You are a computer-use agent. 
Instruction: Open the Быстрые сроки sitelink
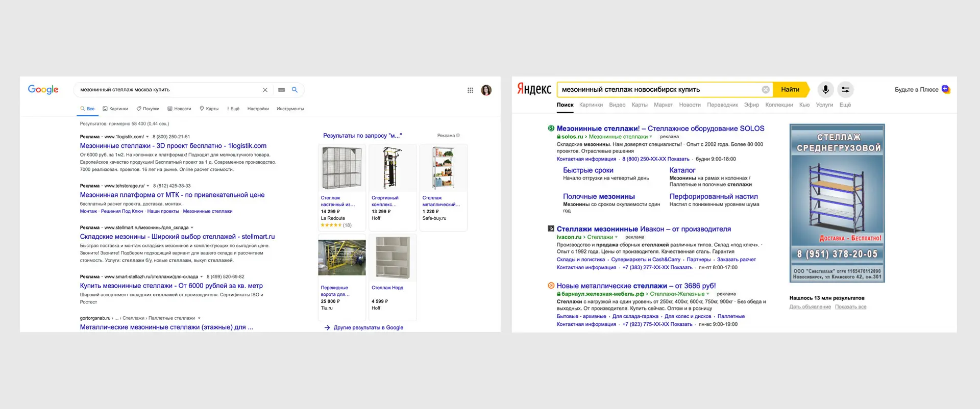point(588,170)
